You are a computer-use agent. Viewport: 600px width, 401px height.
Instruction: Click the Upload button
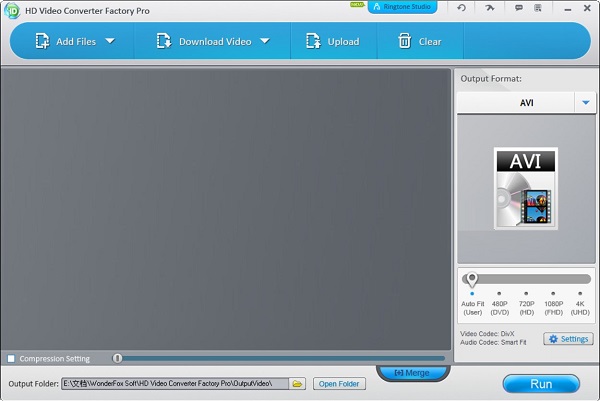[333, 41]
